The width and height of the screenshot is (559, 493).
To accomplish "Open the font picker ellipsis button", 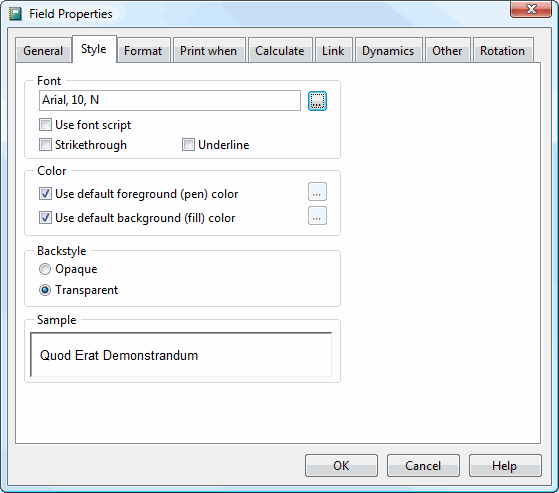I will click(x=317, y=101).
